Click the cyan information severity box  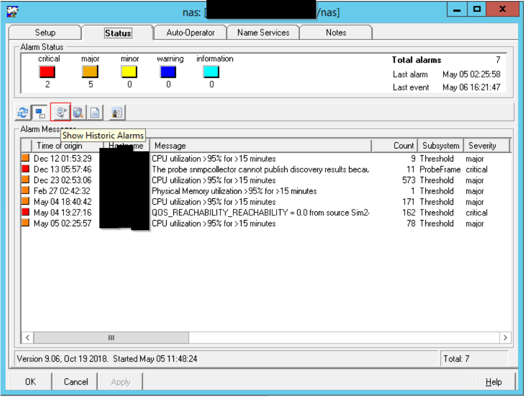click(x=211, y=72)
